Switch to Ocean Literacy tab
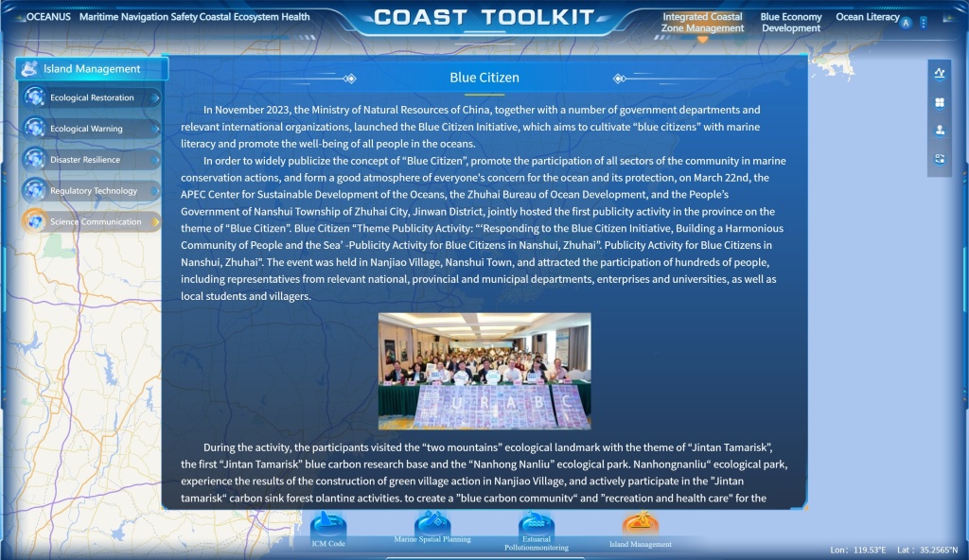 (x=867, y=17)
